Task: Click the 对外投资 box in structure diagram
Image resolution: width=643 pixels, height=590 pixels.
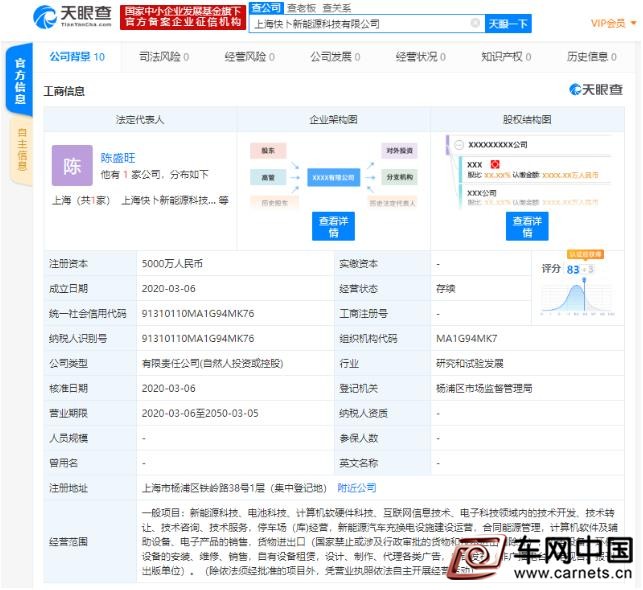Action: pyautogui.click(x=399, y=150)
